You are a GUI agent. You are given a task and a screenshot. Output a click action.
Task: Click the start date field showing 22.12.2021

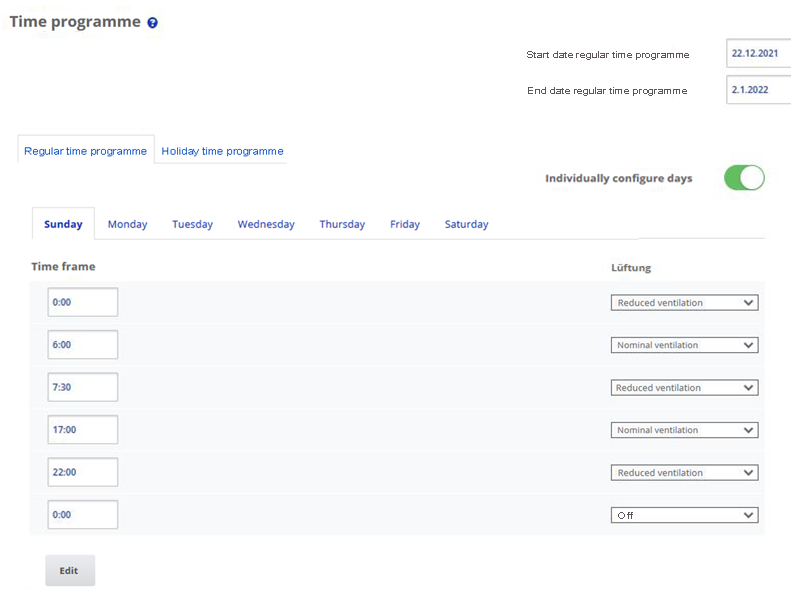(x=757, y=54)
